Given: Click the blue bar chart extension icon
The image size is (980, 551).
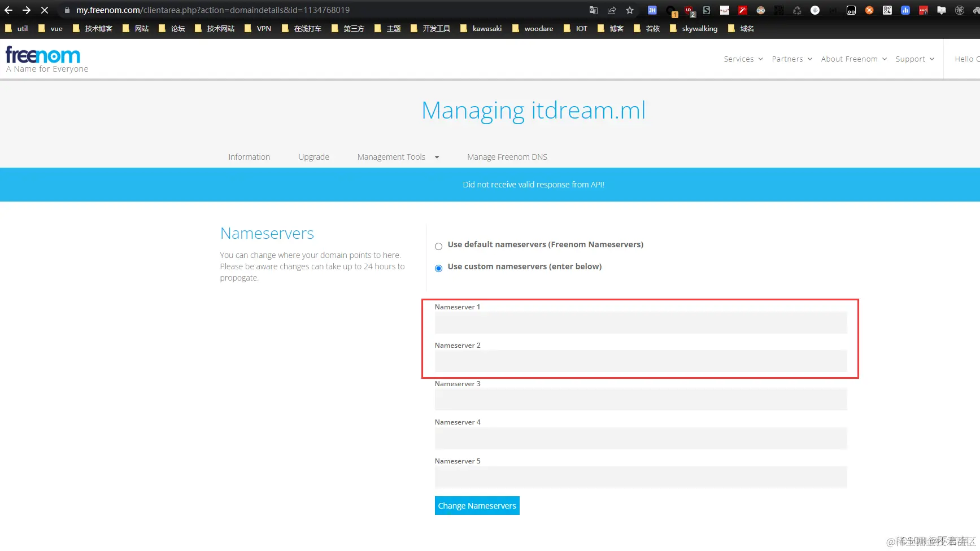Looking at the screenshot, I should [905, 10].
